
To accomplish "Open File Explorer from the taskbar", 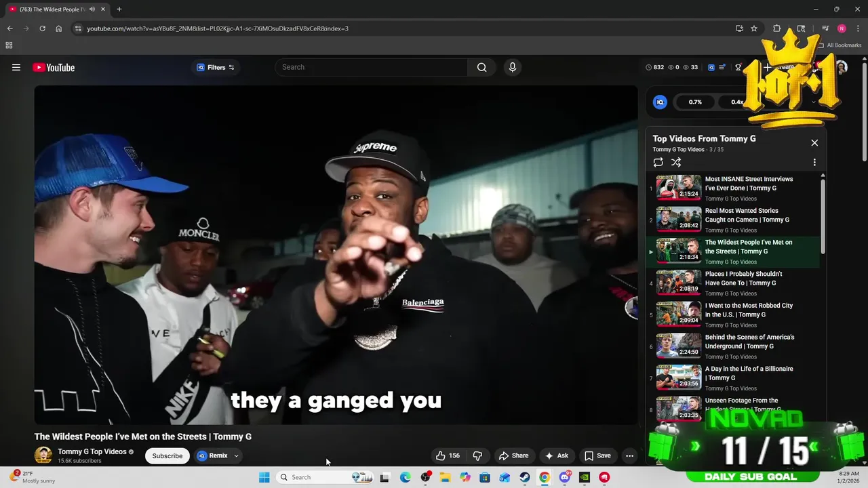I will pos(445,477).
